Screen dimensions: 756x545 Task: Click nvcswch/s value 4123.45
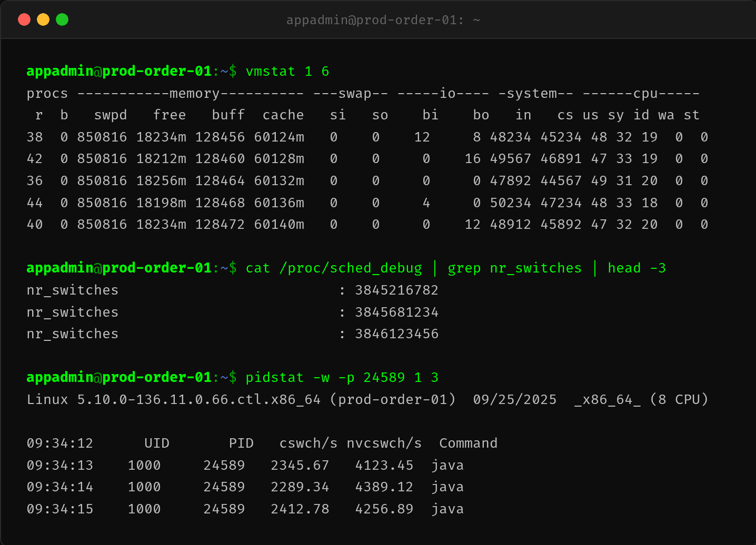pyautogui.click(x=384, y=465)
